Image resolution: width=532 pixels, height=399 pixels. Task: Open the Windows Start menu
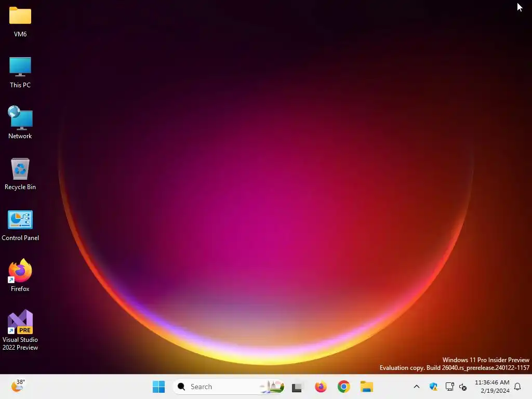158,387
